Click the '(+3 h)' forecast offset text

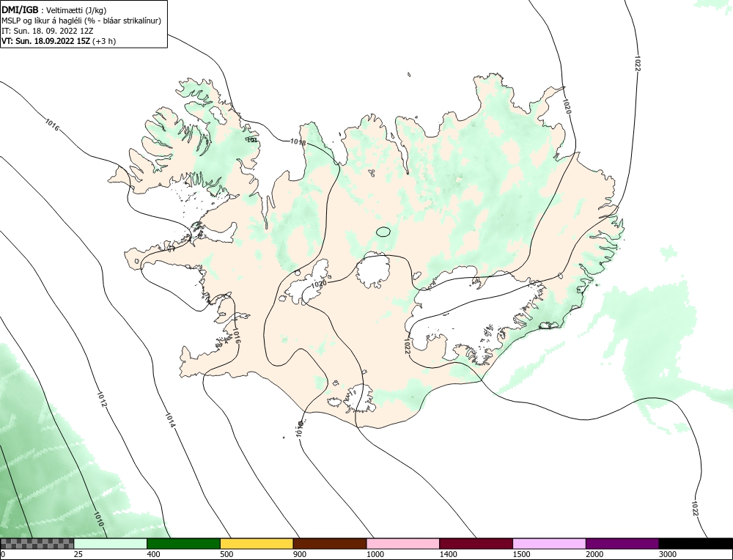104,41
